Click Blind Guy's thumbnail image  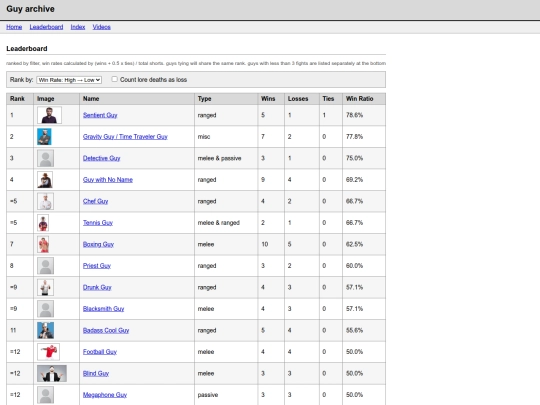pyautogui.click(x=52, y=373)
